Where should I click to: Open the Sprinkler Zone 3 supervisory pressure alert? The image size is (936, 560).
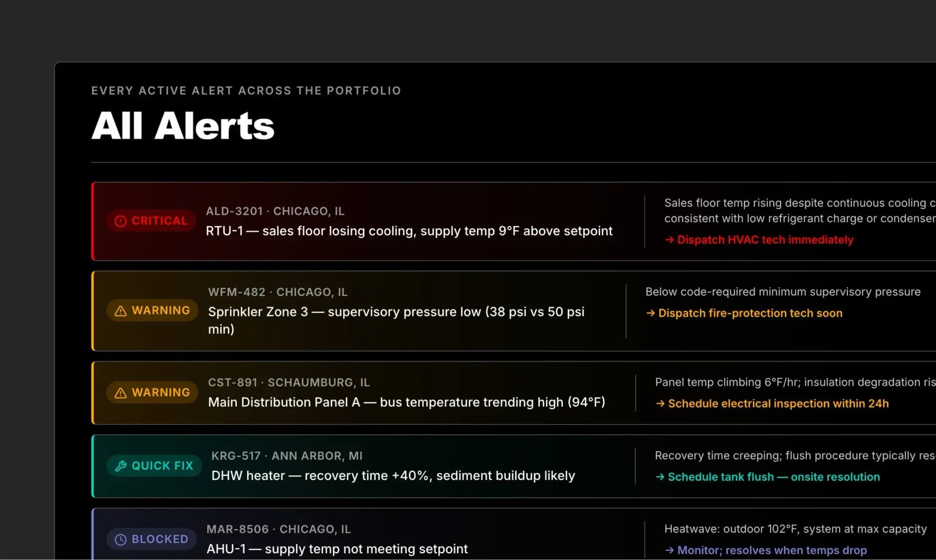tap(396, 320)
